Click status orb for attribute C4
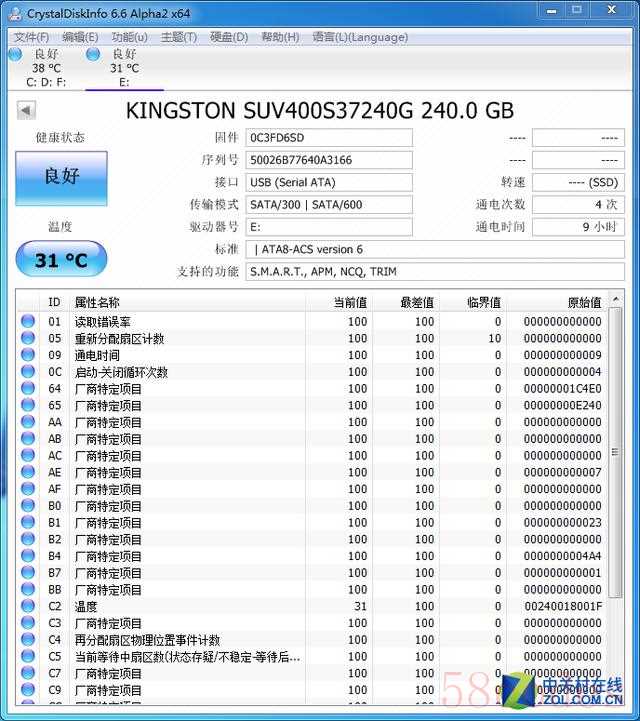The height and width of the screenshot is (721, 640). point(28,639)
